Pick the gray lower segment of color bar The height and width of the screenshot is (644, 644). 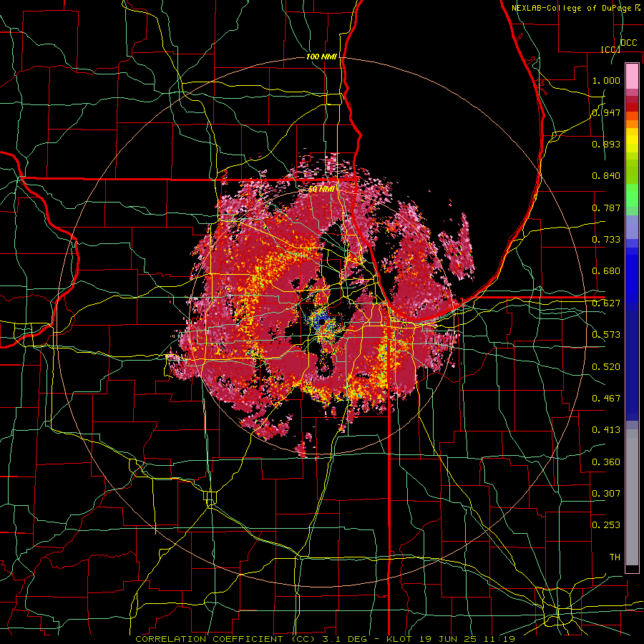(632, 497)
